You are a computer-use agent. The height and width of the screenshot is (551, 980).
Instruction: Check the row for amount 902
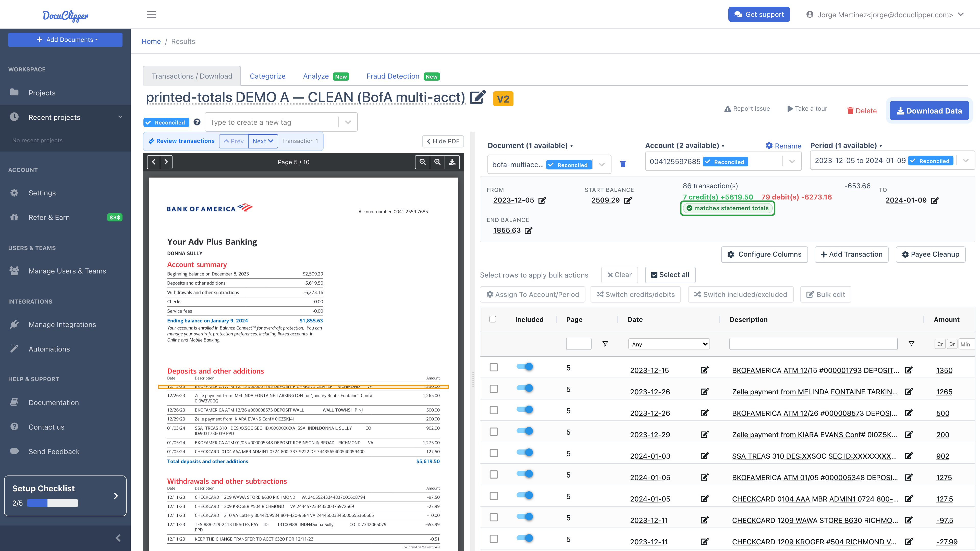[494, 453]
